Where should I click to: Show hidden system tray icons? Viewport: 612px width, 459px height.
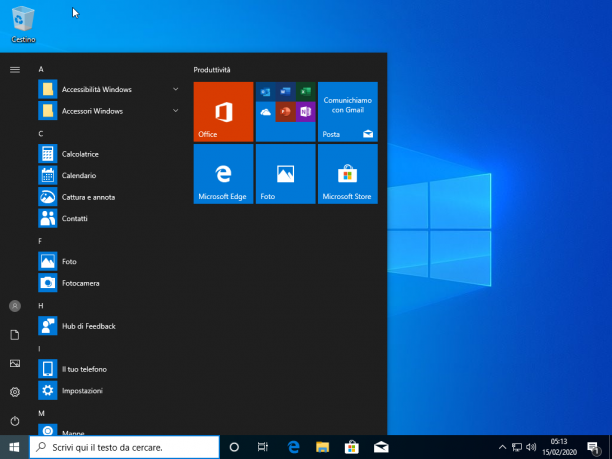click(x=502, y=447)
